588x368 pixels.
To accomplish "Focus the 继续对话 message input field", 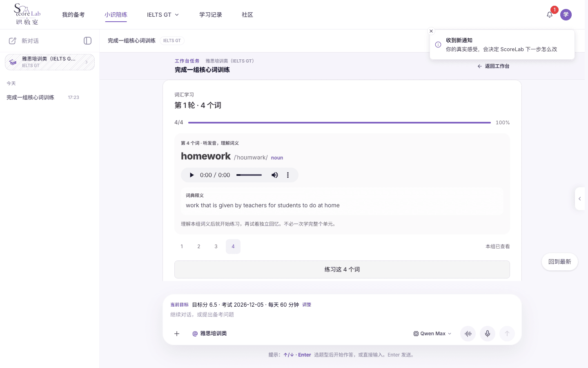I will (x=342, y=315).
